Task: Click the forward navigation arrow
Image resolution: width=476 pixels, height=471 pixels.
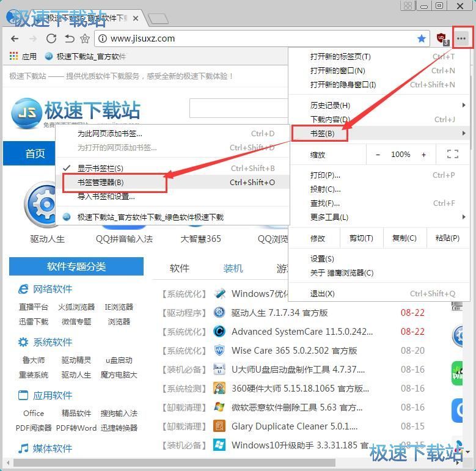Action: tap(33, 38)
